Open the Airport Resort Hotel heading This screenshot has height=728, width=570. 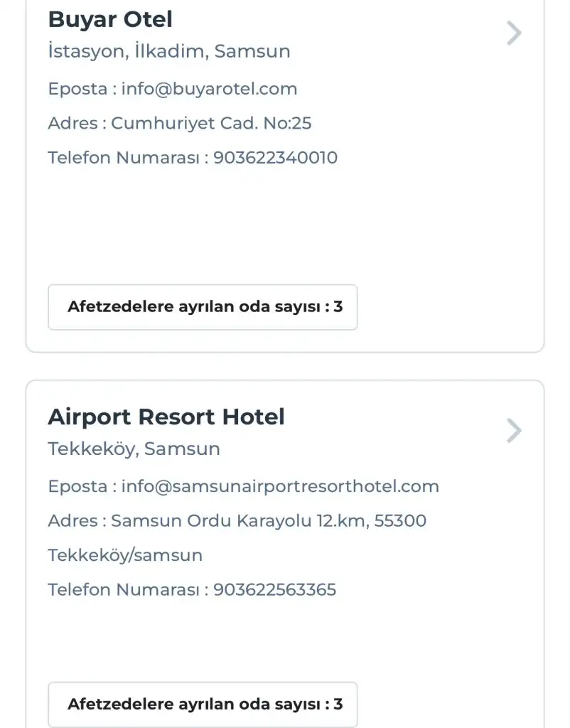(x=166, y=417)
